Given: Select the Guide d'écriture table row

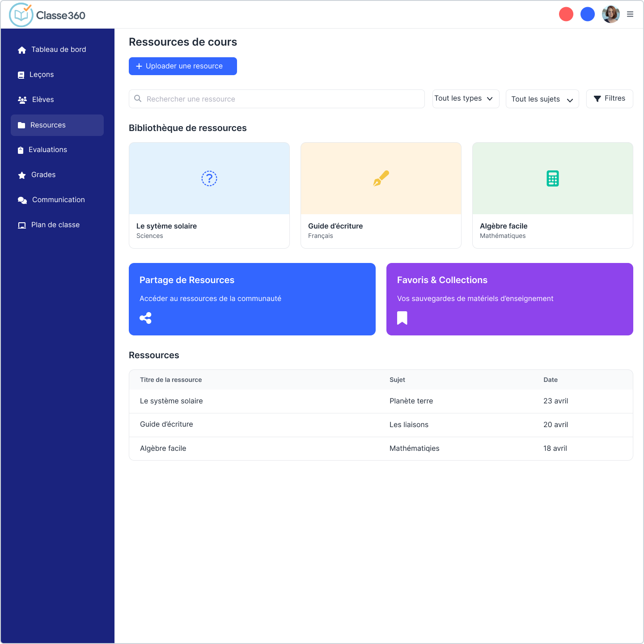Looking at the screenshot, I should tap(381, 424).
